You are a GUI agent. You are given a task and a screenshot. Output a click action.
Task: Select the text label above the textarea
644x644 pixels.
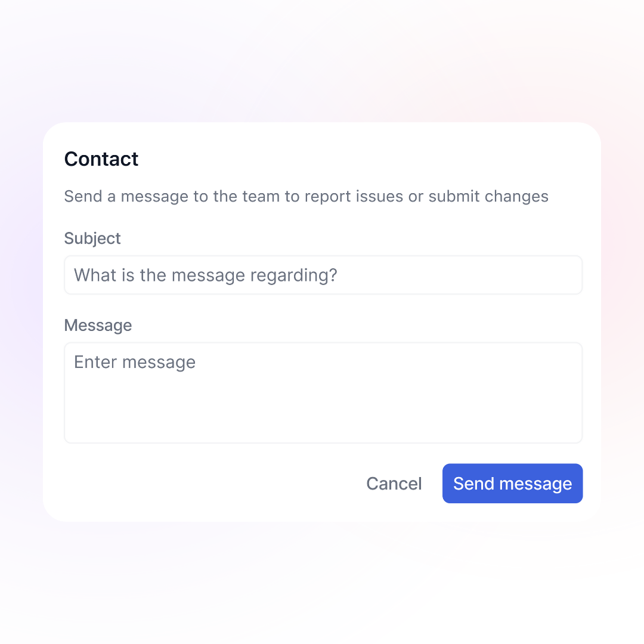pyautogui.click(x=98, y=326)
